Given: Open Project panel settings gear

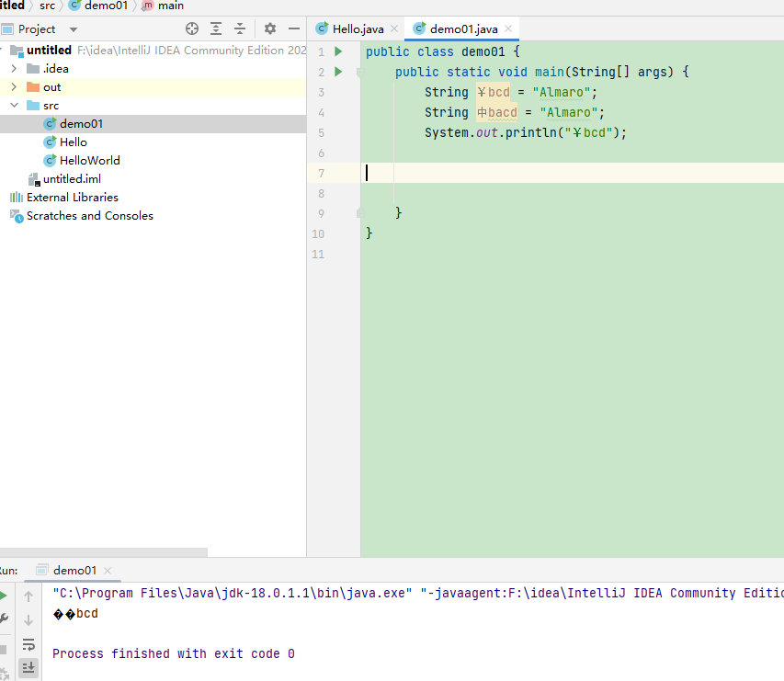Looking at the screenshot, I should (x=270, y=29).
